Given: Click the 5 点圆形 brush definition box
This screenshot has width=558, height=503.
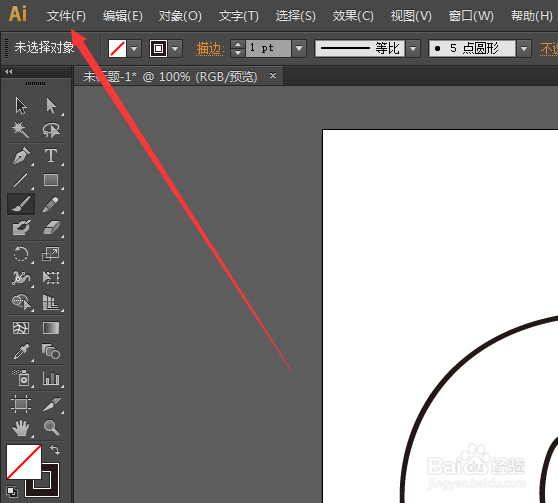Looking at the screenshot, I should pyautogui.click(x=472, y=48).
